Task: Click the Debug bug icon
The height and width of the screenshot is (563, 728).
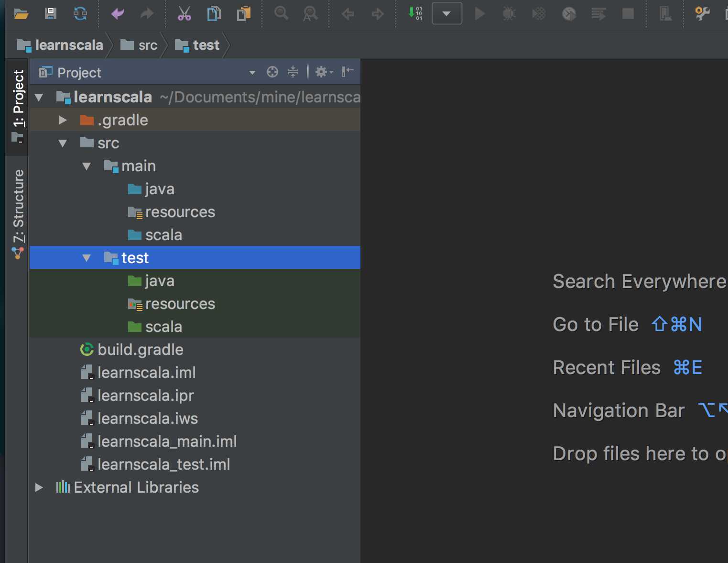Action: click(x=509, y=13)
